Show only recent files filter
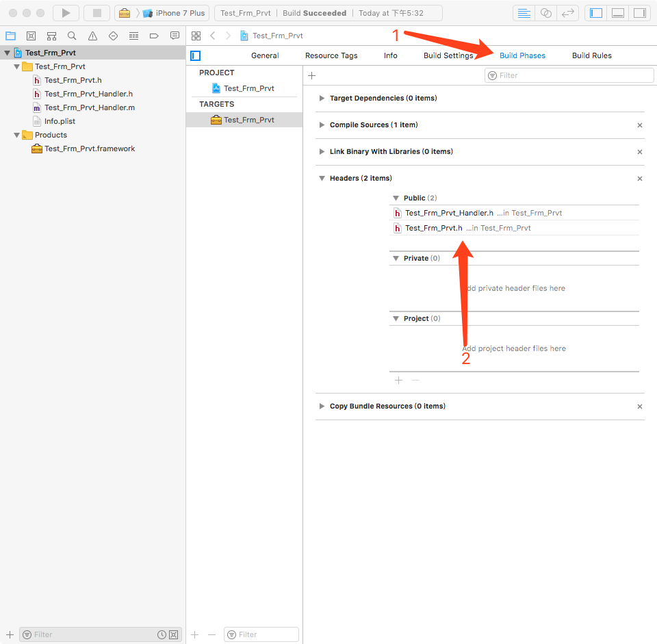657x644 pixels. [x=162, y=635]
